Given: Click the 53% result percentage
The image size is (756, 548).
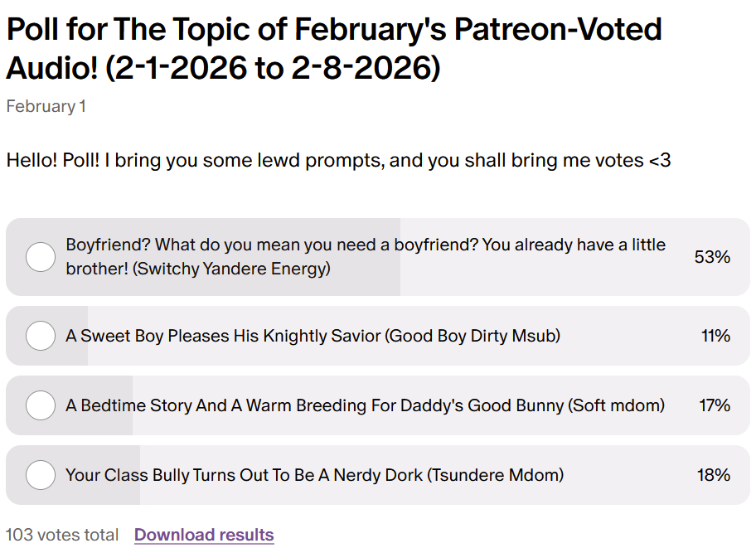Looking at the screenshot, I should 712,257.
